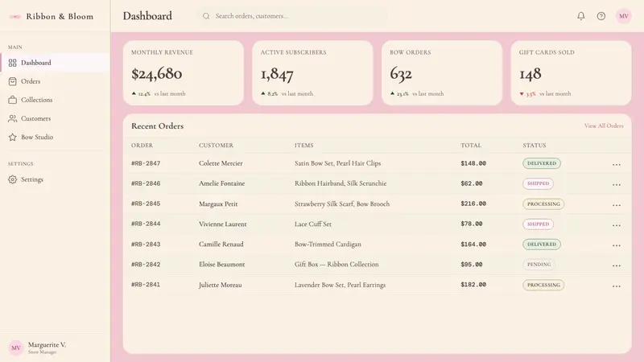Select customer name Eloise Beaumont
This screenshot has height=362, width=644.
click(x=222, y=265)
